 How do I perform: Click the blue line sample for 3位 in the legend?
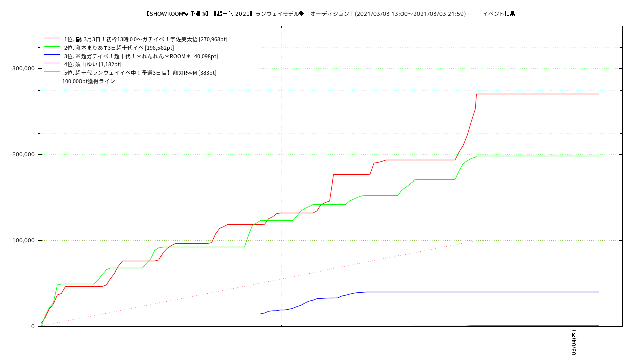click(x=52, y=55)
